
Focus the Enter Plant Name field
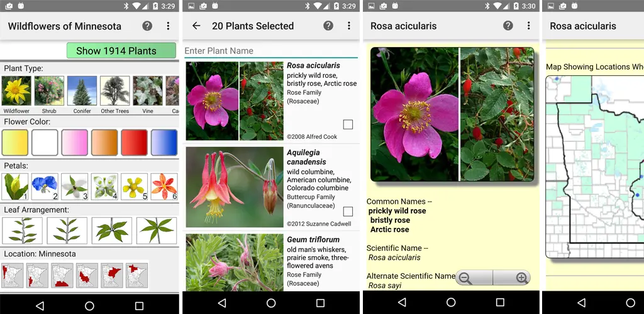pyautogui.click(x=271, y=51)
